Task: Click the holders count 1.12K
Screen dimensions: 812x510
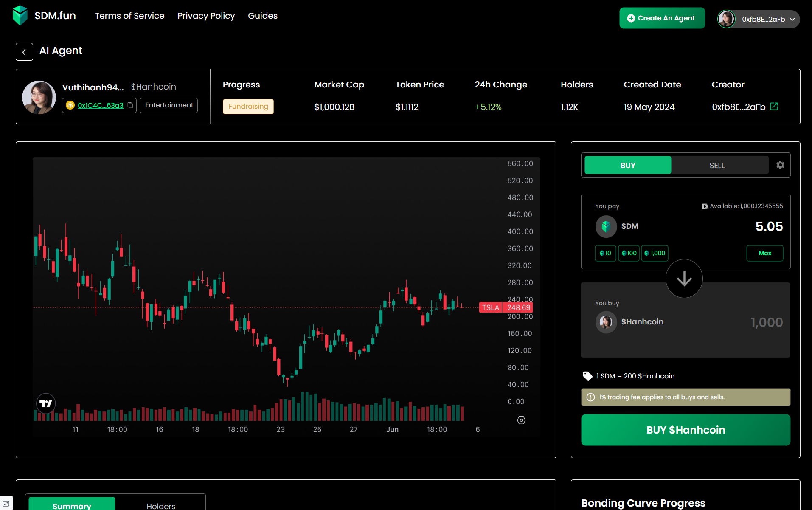Action: tap(569, 107)
